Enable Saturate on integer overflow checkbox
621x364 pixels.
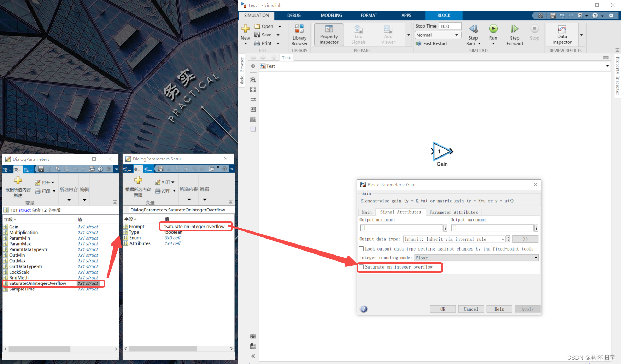(x=361, y=267)
